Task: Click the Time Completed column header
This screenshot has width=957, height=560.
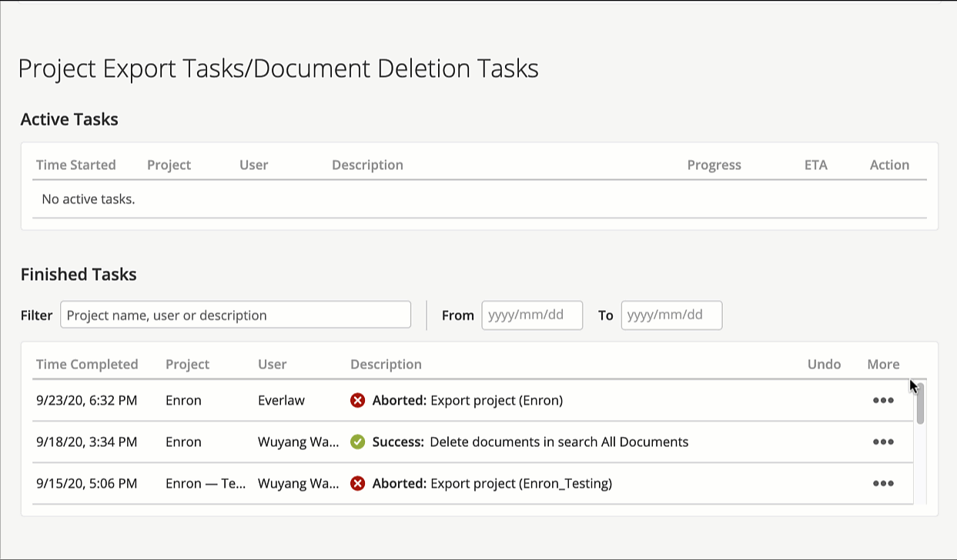Action: (x=87, y=364)
